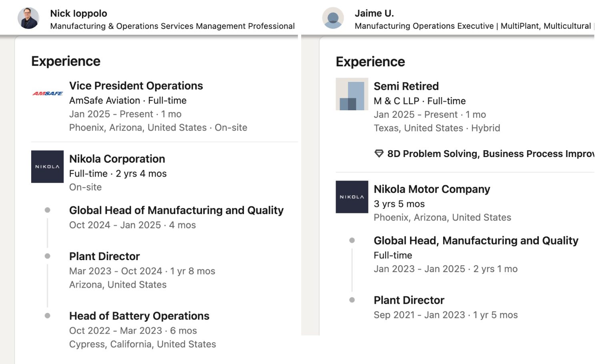Click the M & C LLP company logo
Screen dimensions: 600x364
point(352,94)
